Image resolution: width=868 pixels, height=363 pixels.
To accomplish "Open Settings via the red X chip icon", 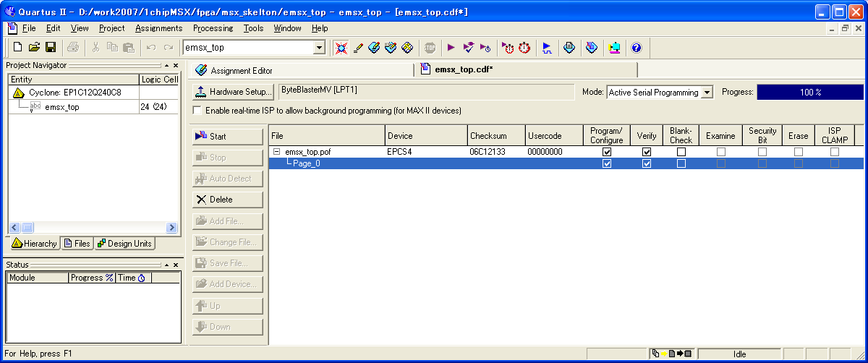I will pyautogui.click(x=341, y=48).
